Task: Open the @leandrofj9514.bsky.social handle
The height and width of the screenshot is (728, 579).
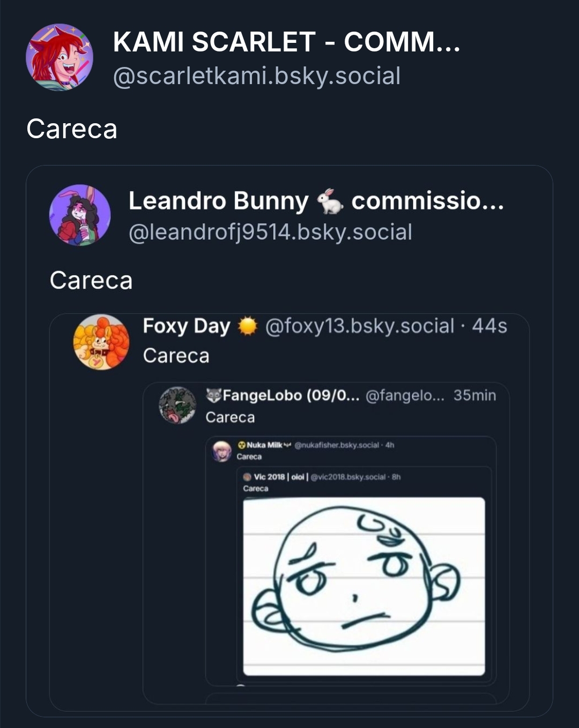Action: coord(270,232)
